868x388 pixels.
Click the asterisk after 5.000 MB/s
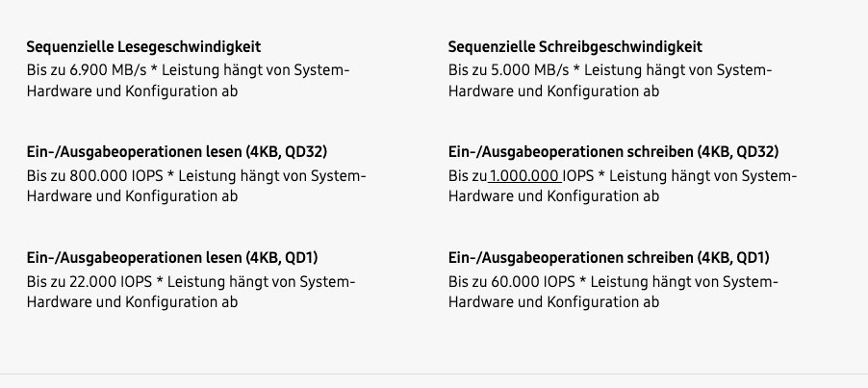tap(576, 70)
